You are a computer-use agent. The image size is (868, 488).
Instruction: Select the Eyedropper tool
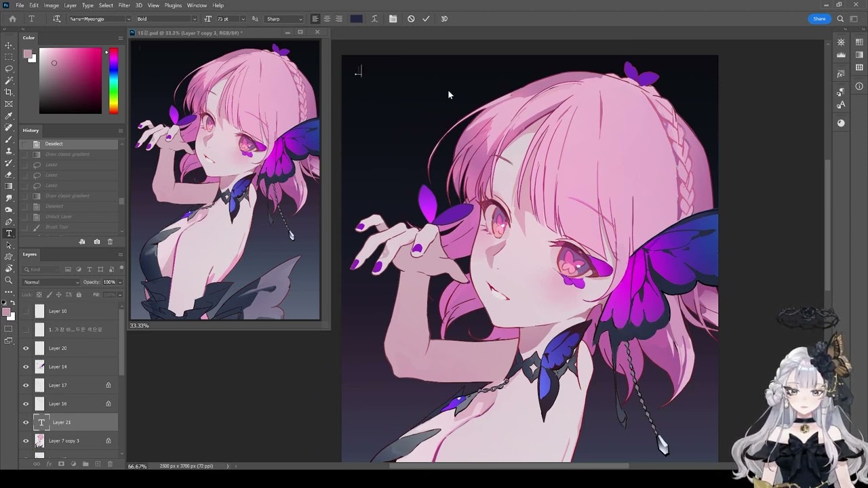pos(9,116)
